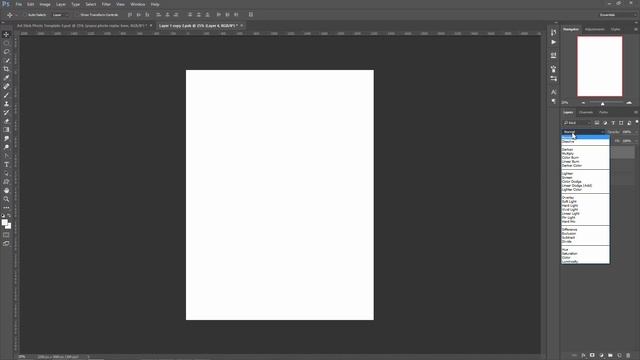Click the Navigator preview thumbnail
Image resolution: width=640 pixels, height=360 pixels.
(x=600, y=66)
